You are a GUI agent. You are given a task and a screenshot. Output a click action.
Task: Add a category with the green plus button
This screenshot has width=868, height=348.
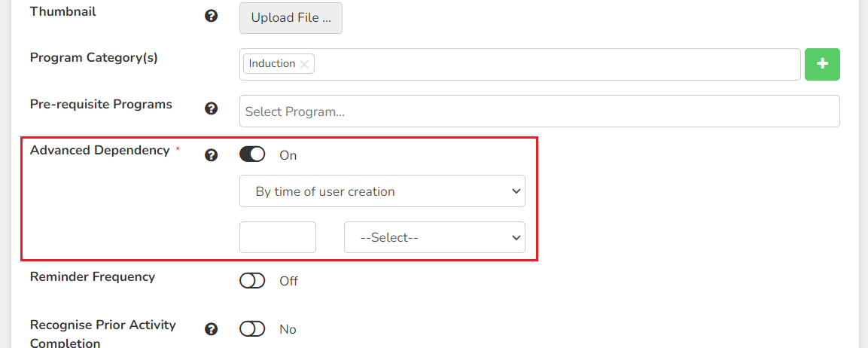[822, 64]
